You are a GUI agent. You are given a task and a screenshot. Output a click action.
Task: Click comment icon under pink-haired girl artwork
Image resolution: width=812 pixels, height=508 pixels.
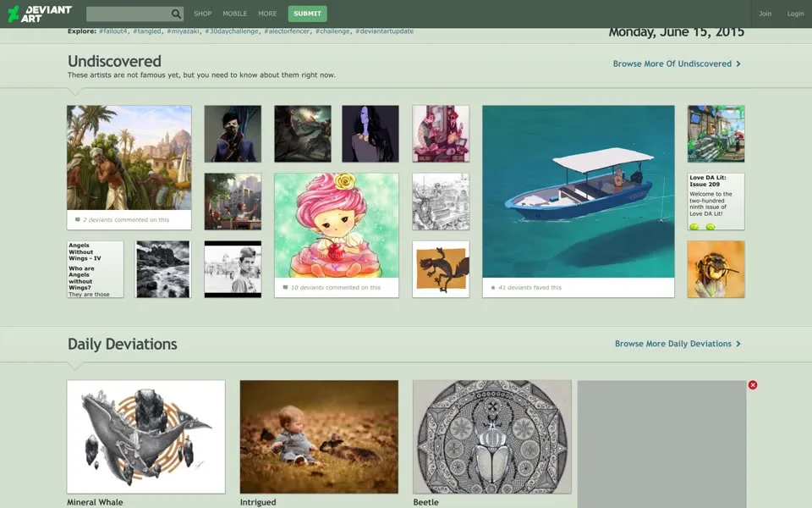pyautogui.click(x=285, y=287)
